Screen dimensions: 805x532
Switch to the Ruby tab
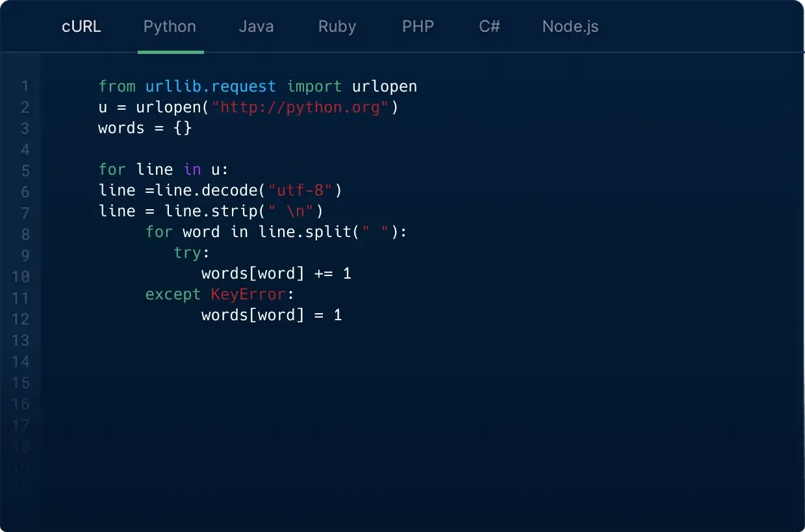coord(337,27)
